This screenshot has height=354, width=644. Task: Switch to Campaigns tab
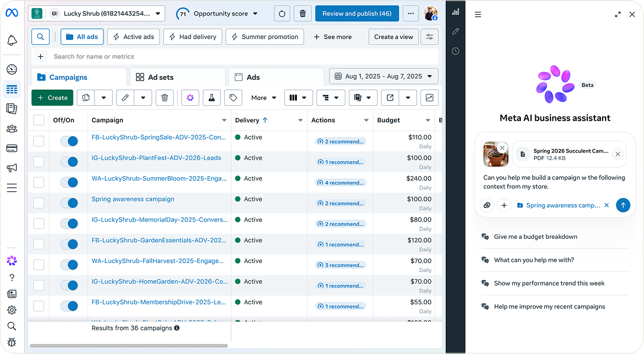pos(79,77)
